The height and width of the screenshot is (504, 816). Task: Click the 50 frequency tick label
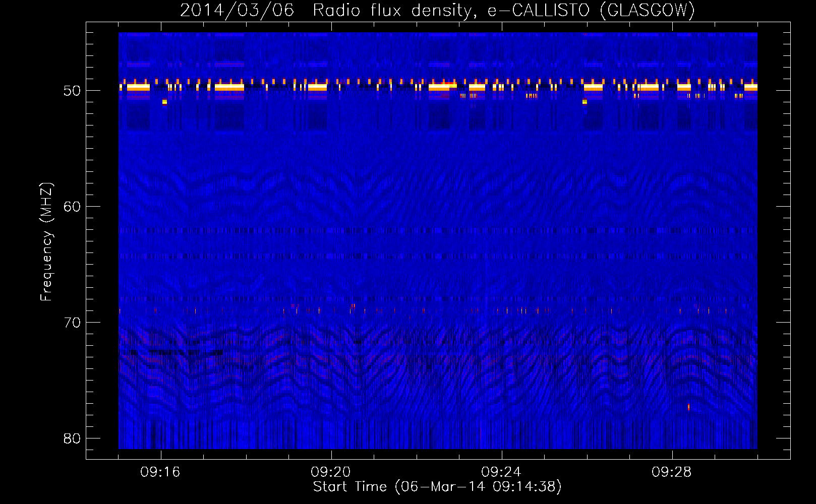(x=72, y=91)
